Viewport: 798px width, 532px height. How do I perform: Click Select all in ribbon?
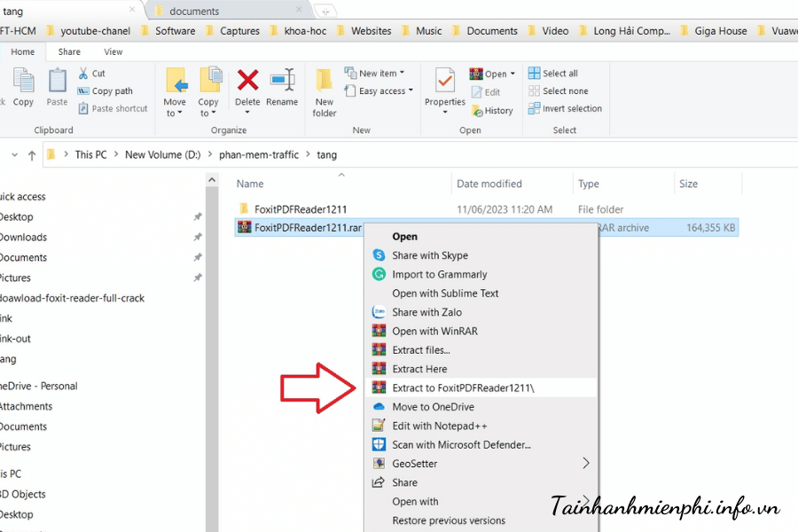[553, 74]
